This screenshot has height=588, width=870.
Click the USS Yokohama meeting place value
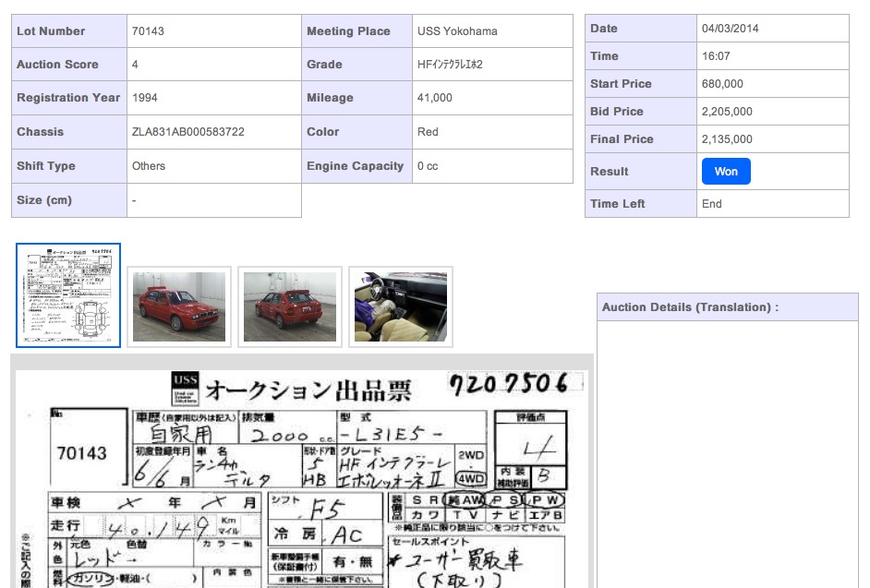point(457,31)
